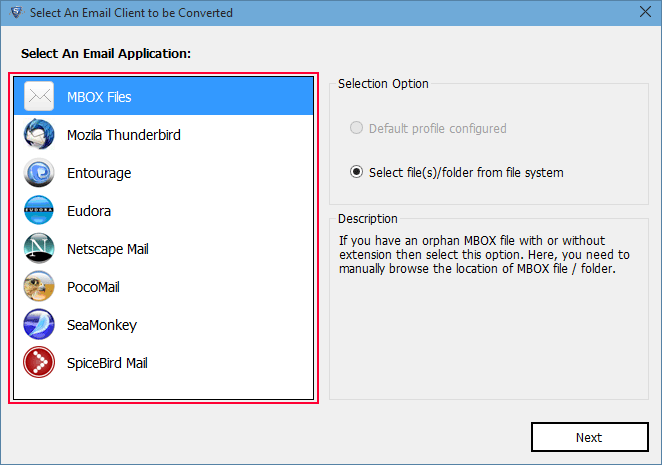Click Next to continue
662x465 pixels.
pyautogui.click(x=589, y=437)
